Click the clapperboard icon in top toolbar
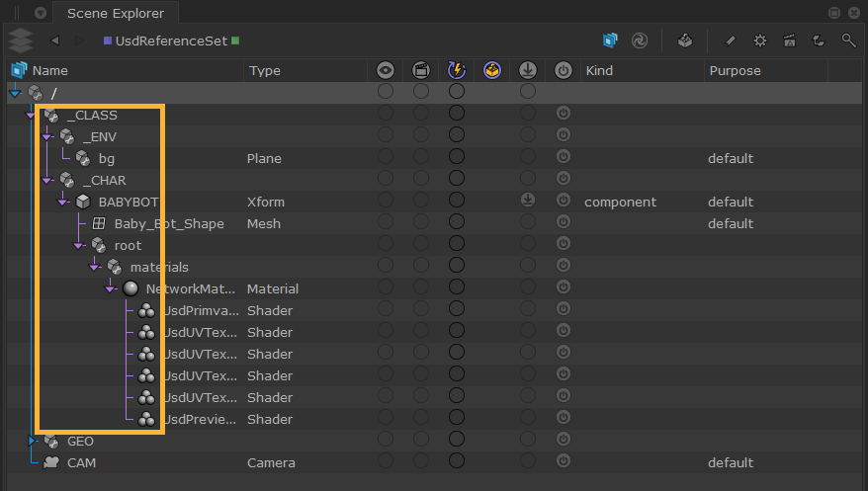 [x=789, y=41]
